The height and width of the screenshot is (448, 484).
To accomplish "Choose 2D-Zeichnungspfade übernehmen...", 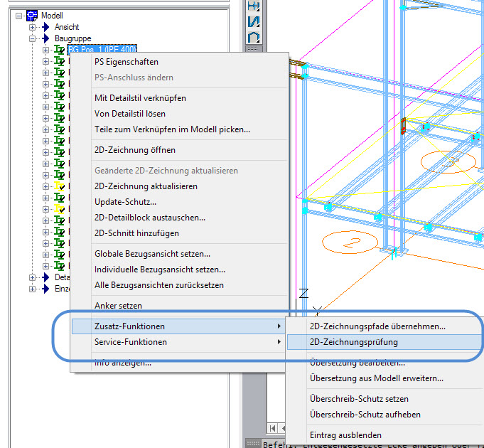I will (385, 326).
